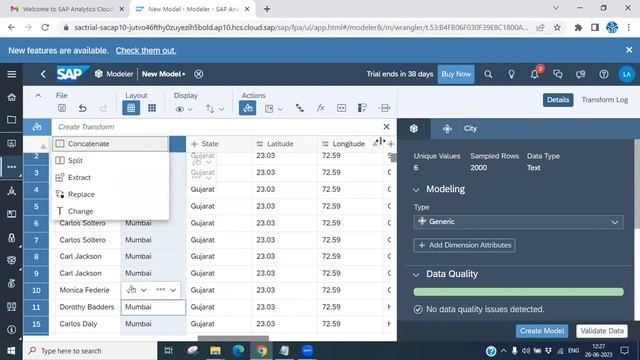Click Add Dimension Attributes button
Viewport: 640px width, 360px height.
click(464, 245)
